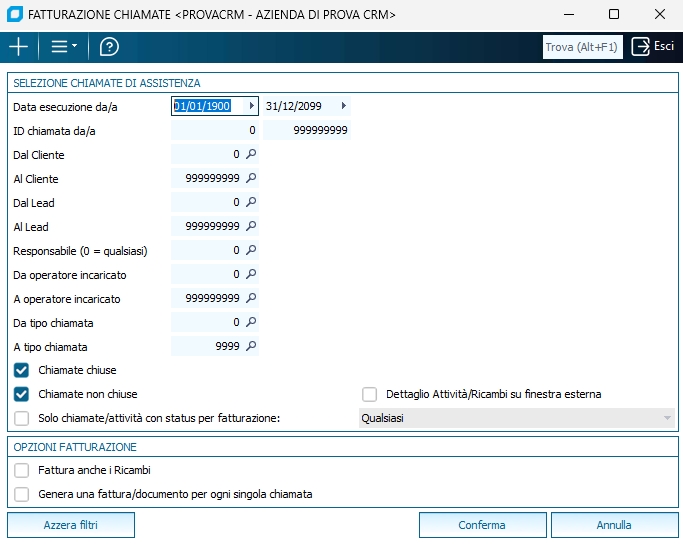
Task: Open lookup magnifier for Dal Cliente
Action: tap(251, 154)
